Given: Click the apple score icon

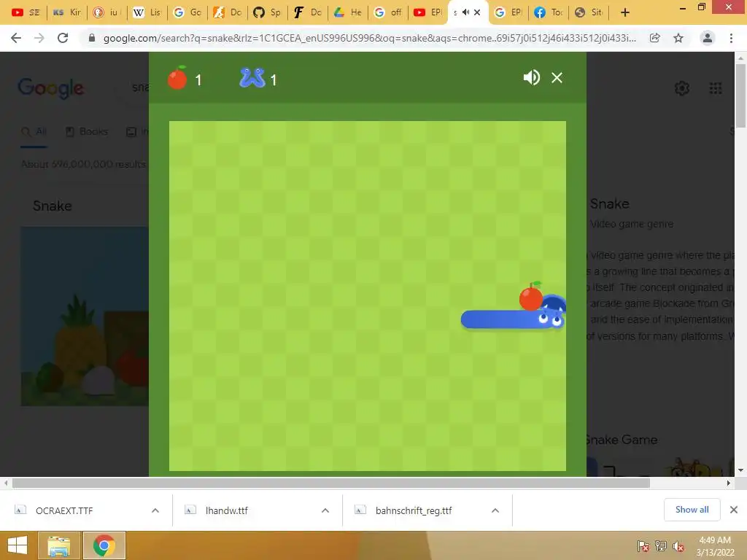Looking at the screenshot, I should [x=177, y=77].
